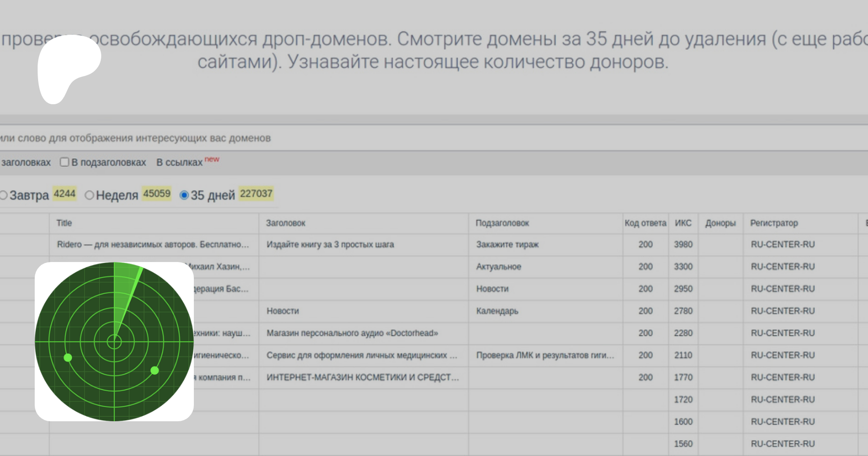This screenshot has width=868, height=456.
Task: Select the "ИНТЕРНЕТ-МАГАЗИН КОСМЕТИКИ" heading cell
Action: click(x=363, y=377)
